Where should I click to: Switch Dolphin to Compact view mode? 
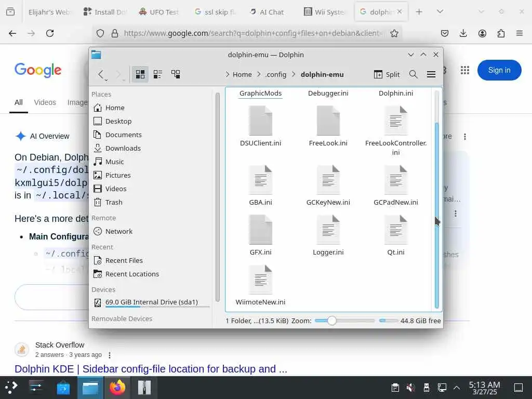(x=158, y=74)
